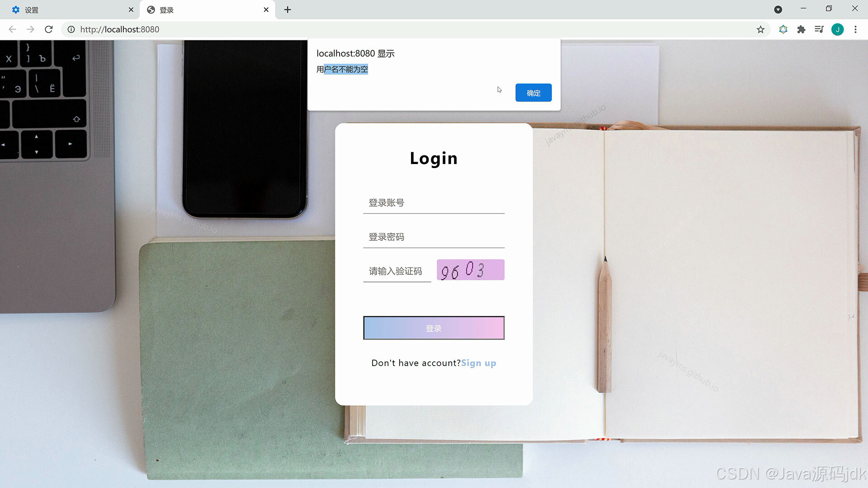
Task: Go forward in browser history
Action: tap(30, 29)
